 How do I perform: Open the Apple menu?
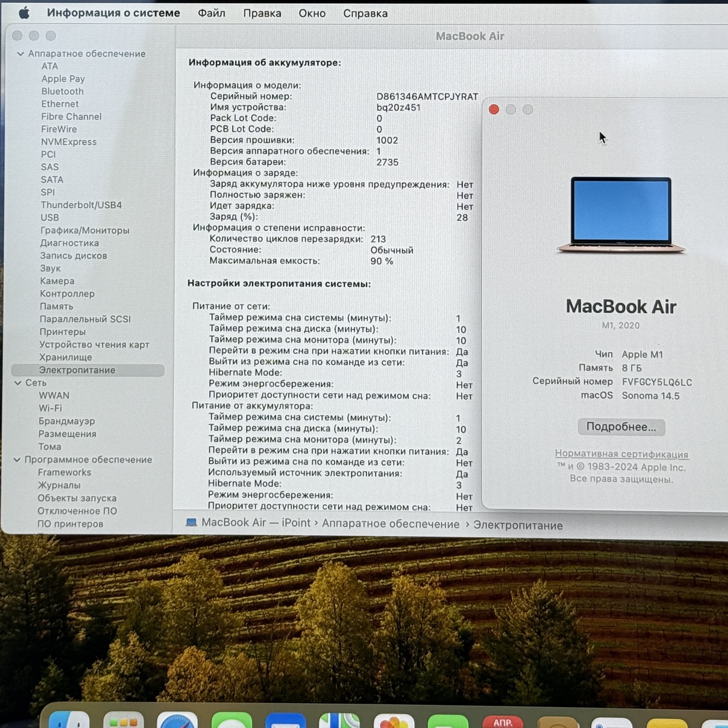tap(24, 13)
